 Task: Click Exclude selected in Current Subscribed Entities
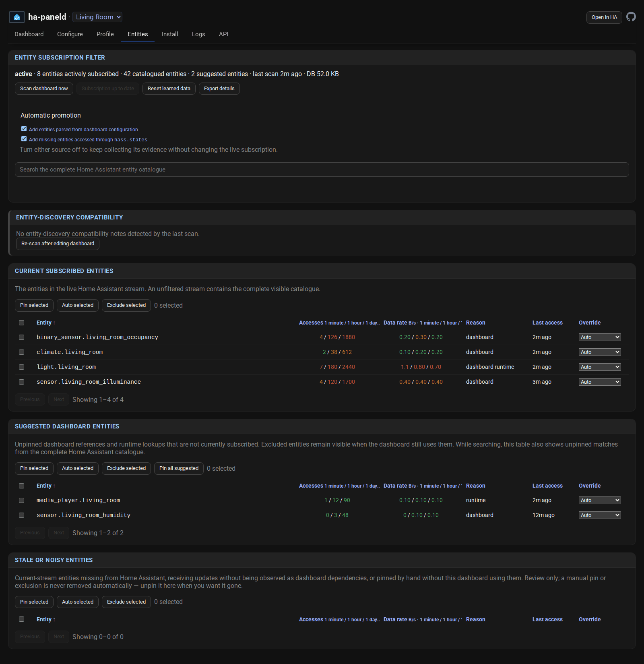tap(126, 305)
